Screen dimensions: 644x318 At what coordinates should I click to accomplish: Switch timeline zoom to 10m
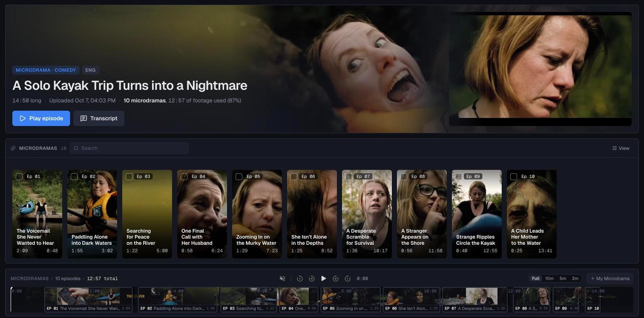(x=549, y=278)
